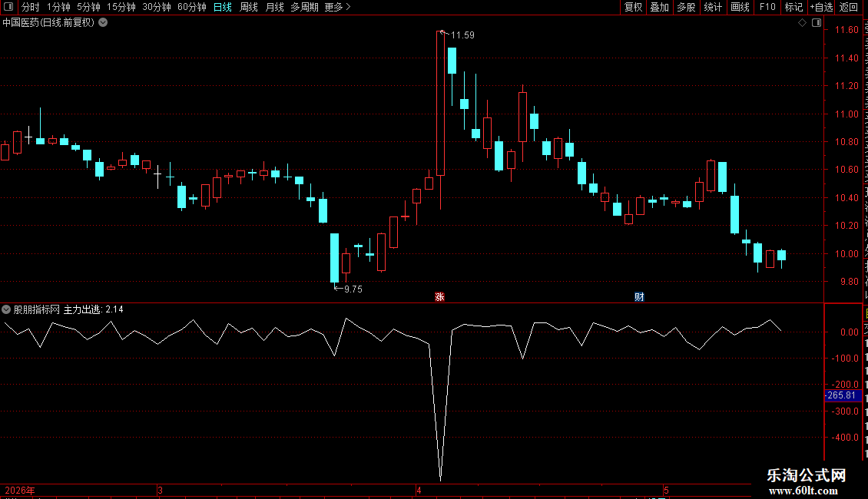Click the 叠加 overlay button
The height and width of the screenshot is (499, 868).
(x=659, y=7)
